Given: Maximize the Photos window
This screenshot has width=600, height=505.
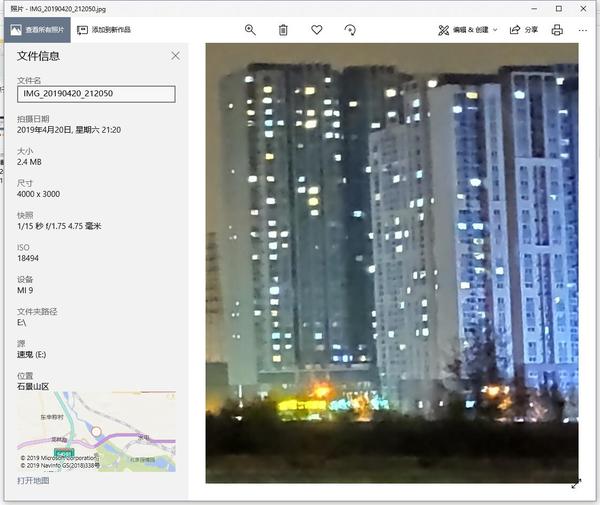Looking at the screenshot, I should click(559, 8).
